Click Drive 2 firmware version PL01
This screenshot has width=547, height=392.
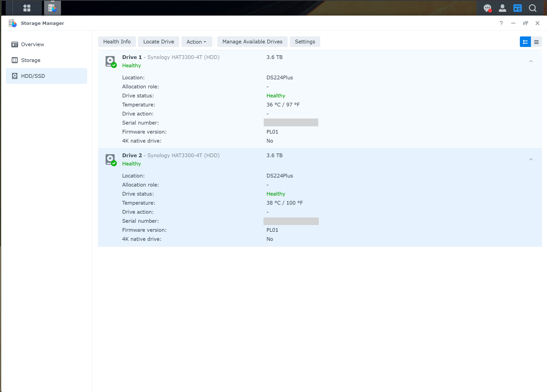272,230
